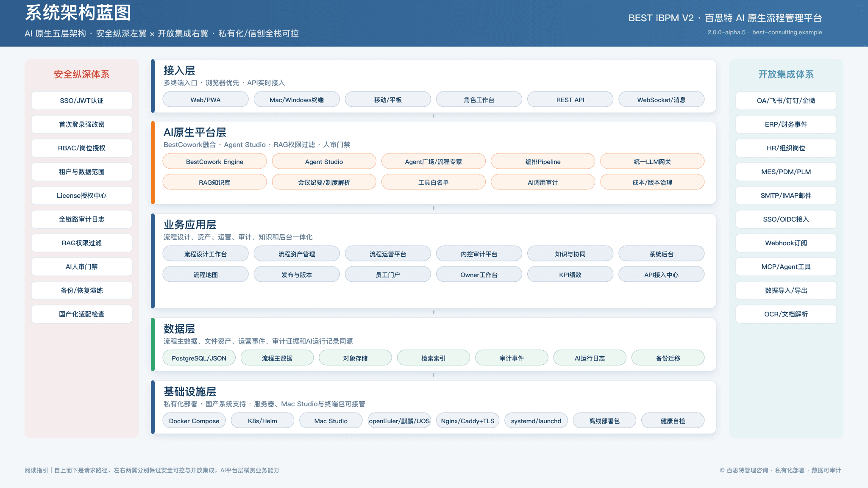The image size is (868, 488).
Task: Select AI运行日志 pill
Action: [x=590, y=358]
